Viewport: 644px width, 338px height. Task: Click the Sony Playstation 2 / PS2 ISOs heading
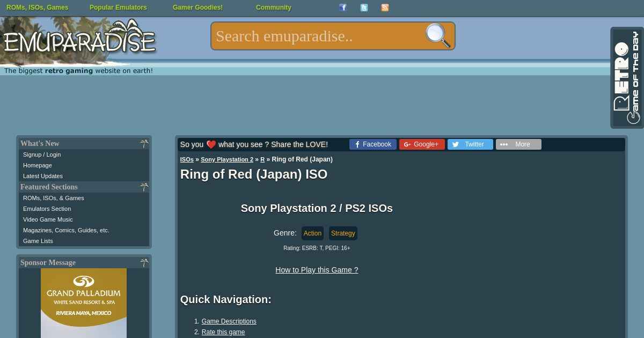tap(317, 208)
